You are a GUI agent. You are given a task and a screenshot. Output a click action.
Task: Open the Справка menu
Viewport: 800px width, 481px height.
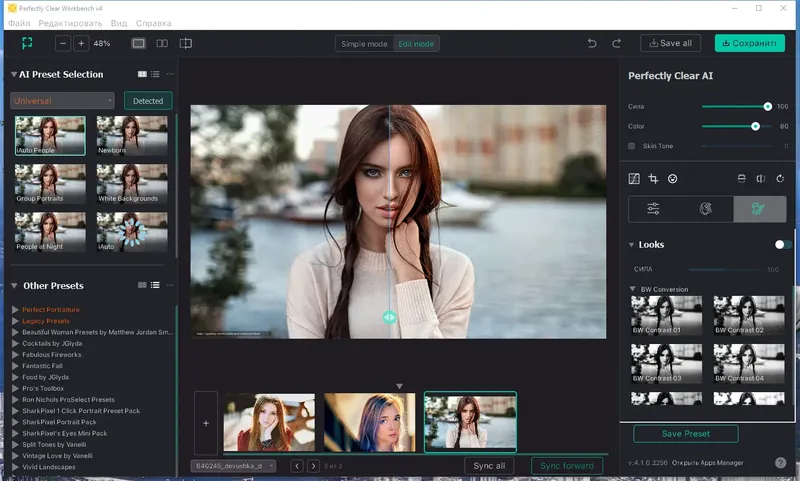click(x=154, y=23)
